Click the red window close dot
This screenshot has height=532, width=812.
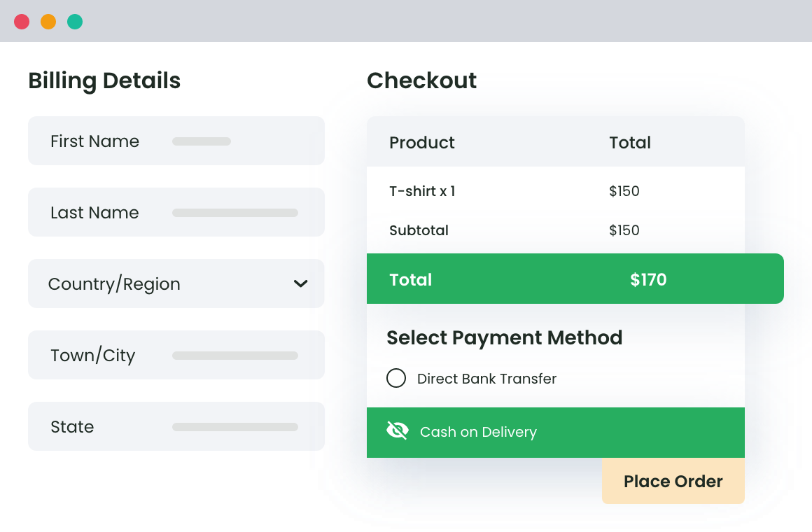(x=22, y=22)
